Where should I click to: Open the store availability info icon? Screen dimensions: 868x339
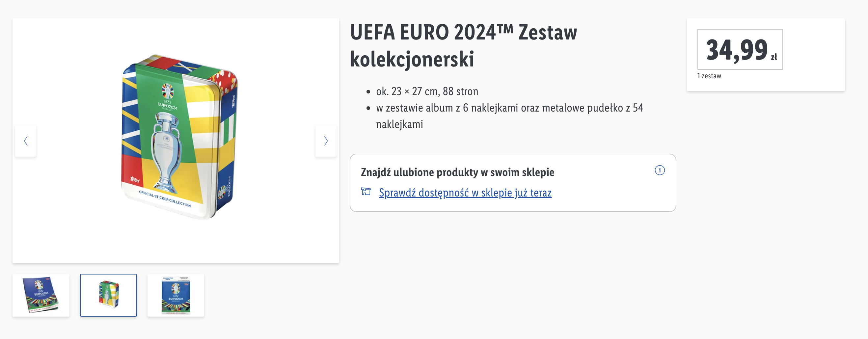click(660, 170)
